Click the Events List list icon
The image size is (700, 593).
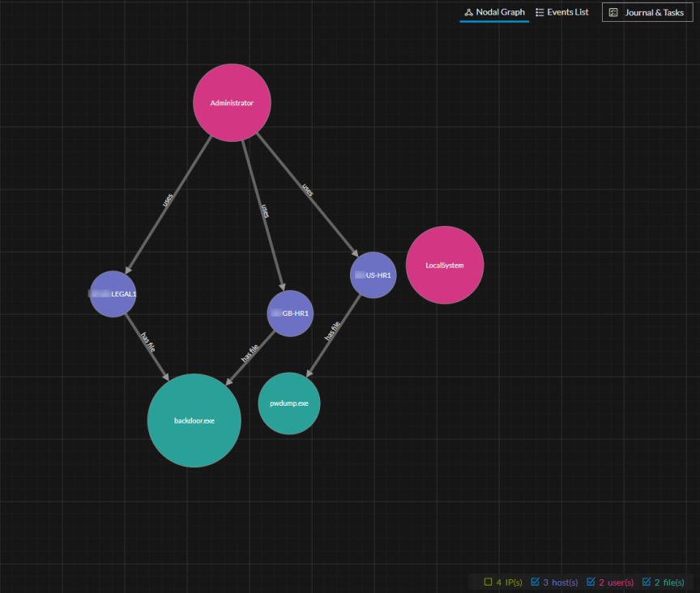[x=540, y=12]
